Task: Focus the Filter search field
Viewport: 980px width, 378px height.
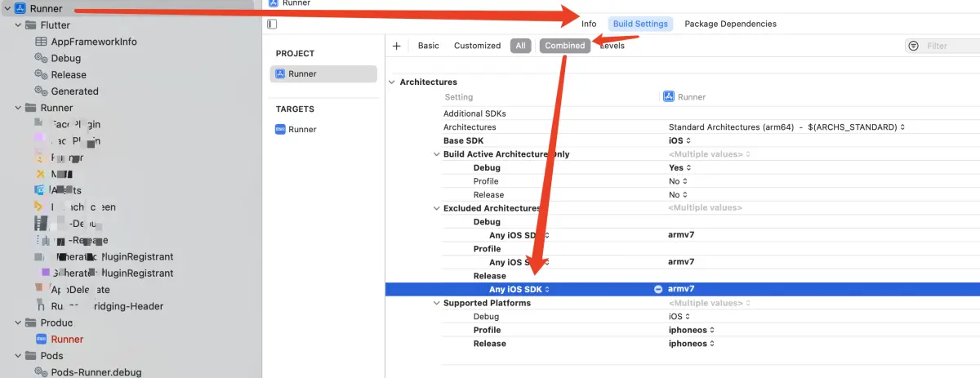Action: point(942,47)
